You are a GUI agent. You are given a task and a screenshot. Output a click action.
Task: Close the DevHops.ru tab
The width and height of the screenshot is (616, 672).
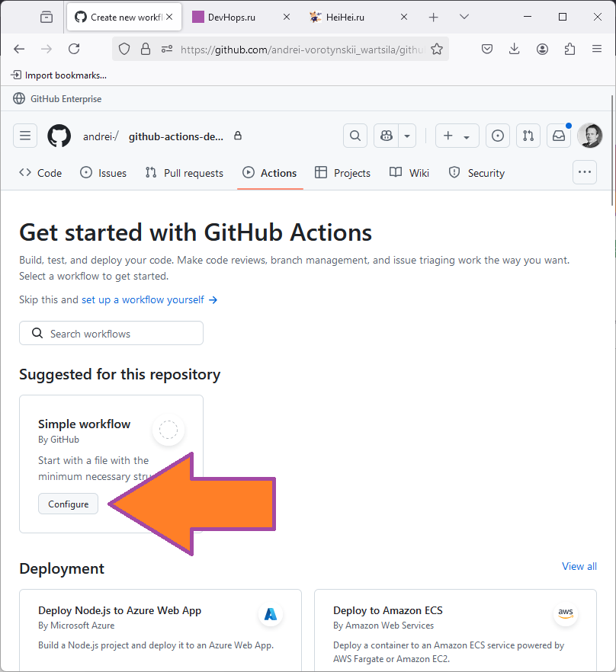coord(287,17)
